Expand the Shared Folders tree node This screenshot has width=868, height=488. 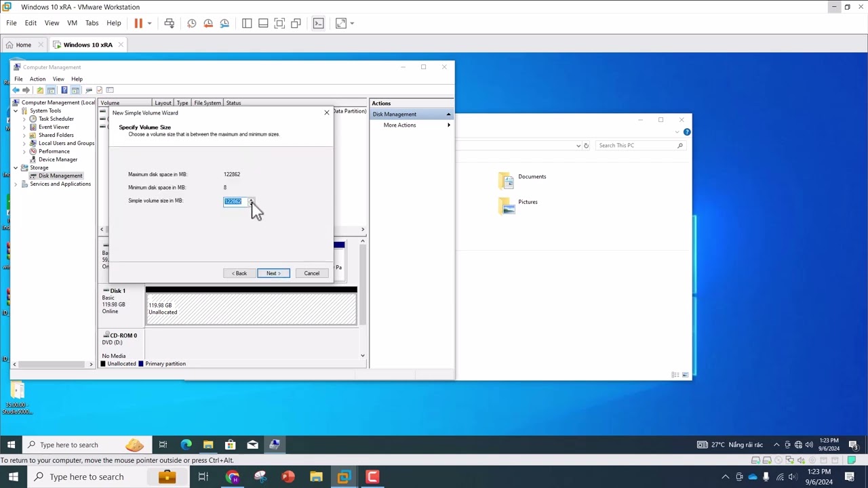pos(24,135)
